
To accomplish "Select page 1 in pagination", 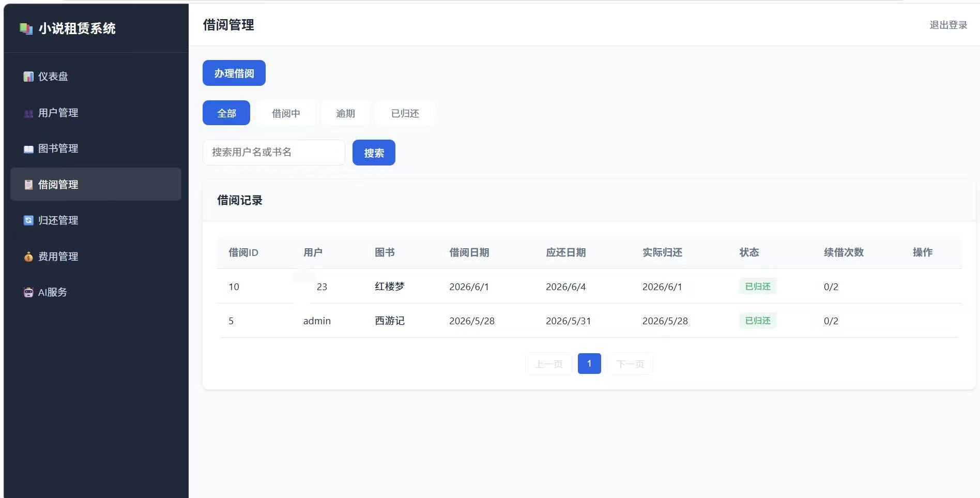I will [589, 364].
